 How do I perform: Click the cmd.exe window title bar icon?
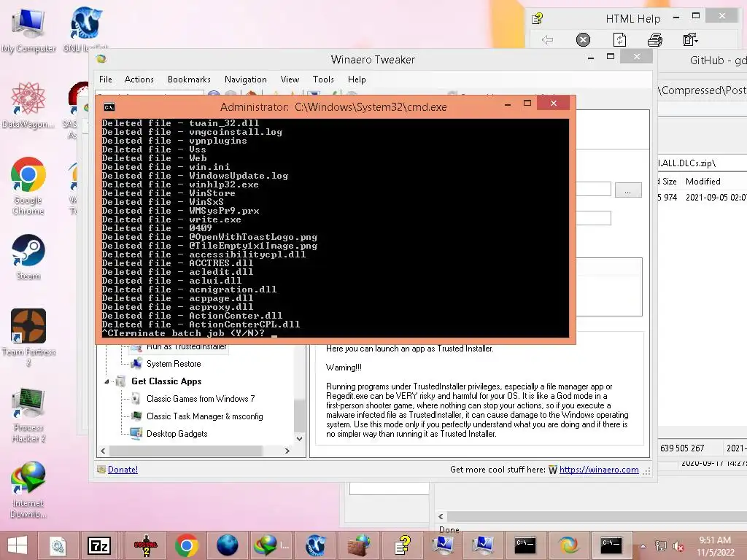(109, 107)
